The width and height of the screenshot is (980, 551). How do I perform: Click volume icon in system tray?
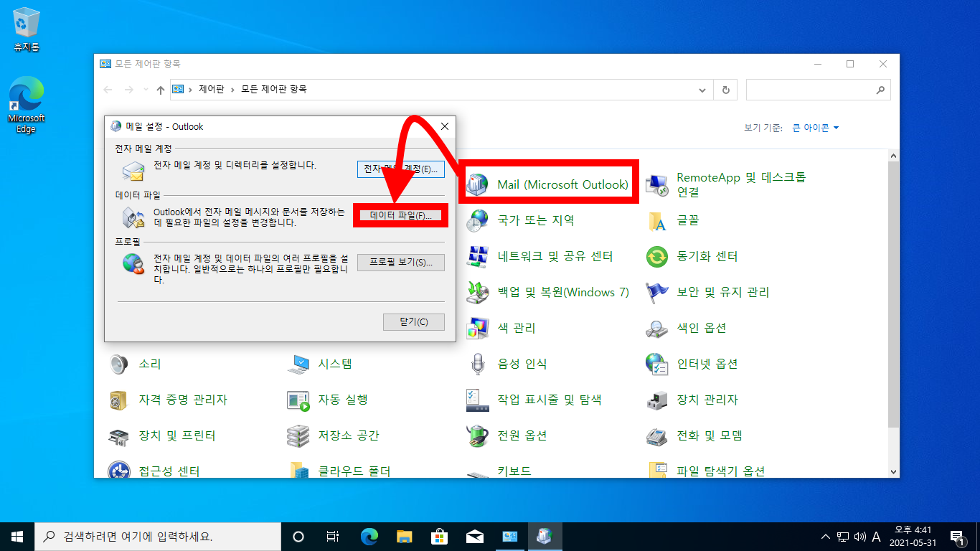click(860, 537)
